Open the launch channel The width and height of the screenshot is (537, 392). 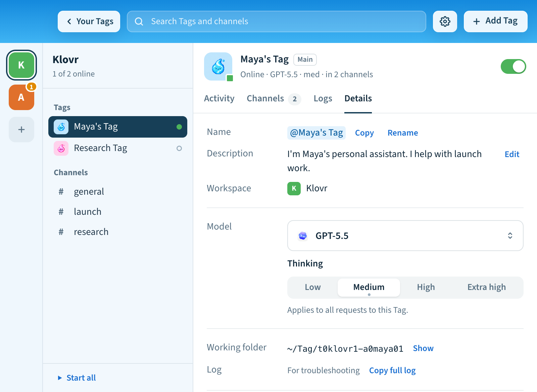click(118, 212)
